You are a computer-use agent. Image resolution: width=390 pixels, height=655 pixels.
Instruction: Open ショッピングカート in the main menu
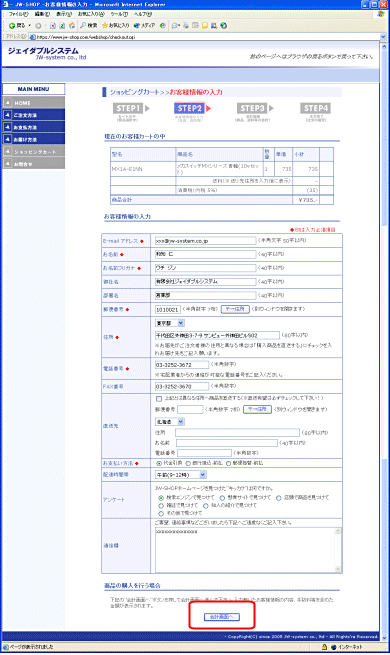33,152
